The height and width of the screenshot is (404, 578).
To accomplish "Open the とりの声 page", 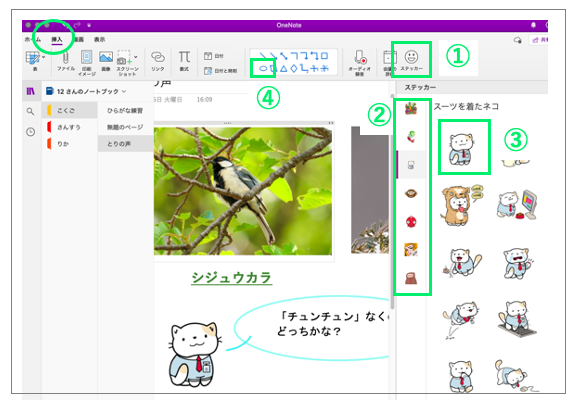I will click(125, 144).
